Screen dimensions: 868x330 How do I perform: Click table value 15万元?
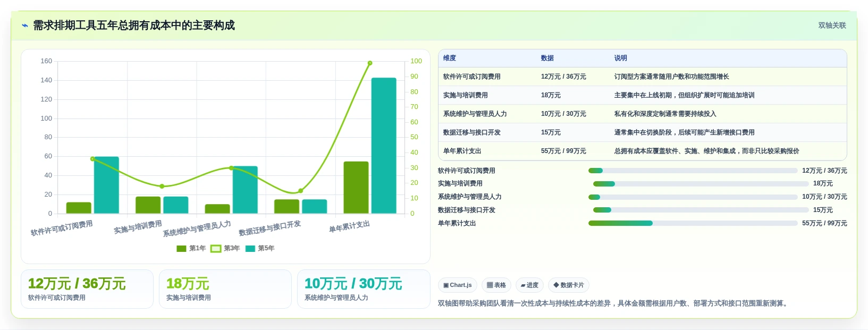point(551,132)
